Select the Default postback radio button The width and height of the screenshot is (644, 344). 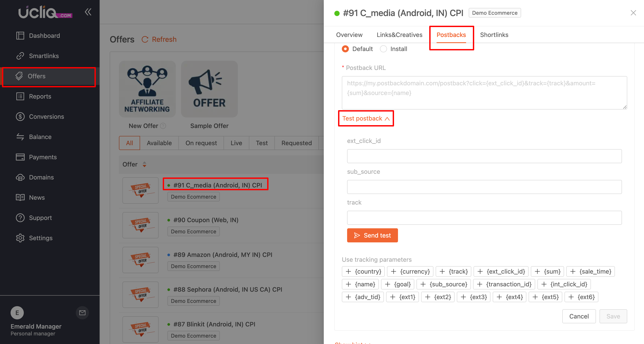point(345,49)
